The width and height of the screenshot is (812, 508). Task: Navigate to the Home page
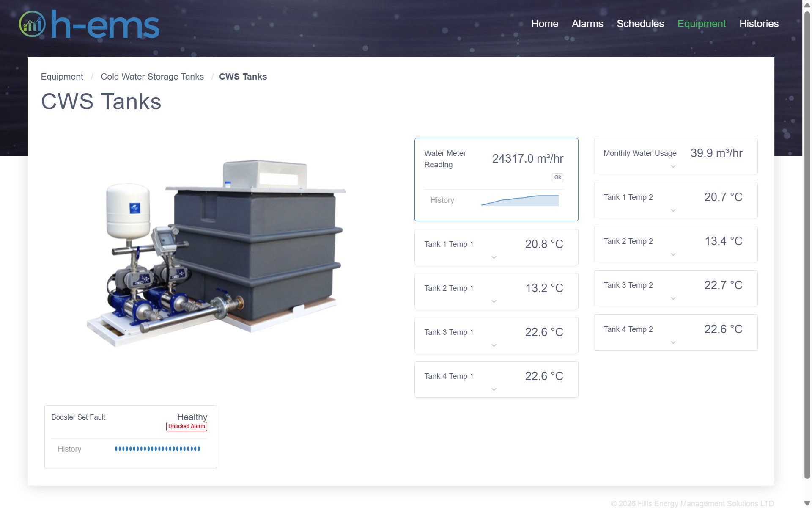[x=544, y=24]
